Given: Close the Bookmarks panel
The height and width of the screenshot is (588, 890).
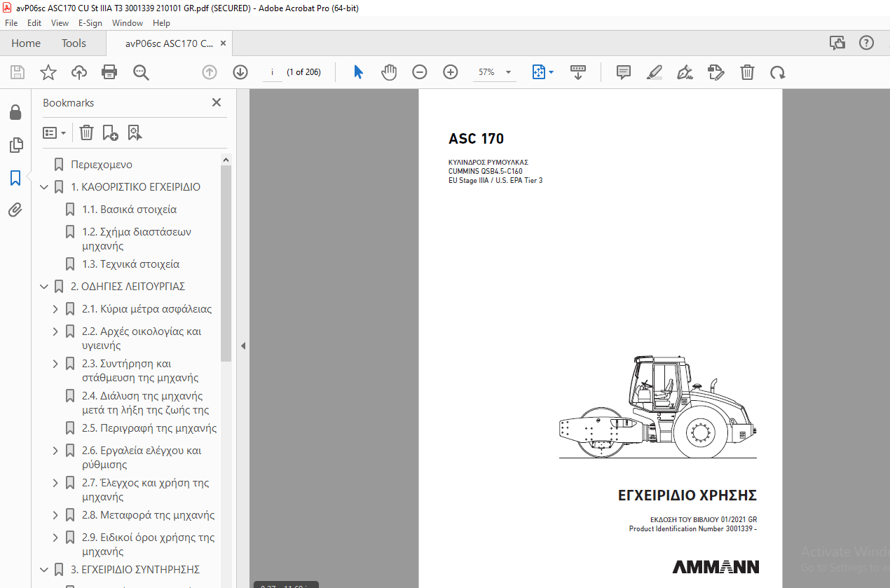Looking at the screenshot, I should (217, 102).
